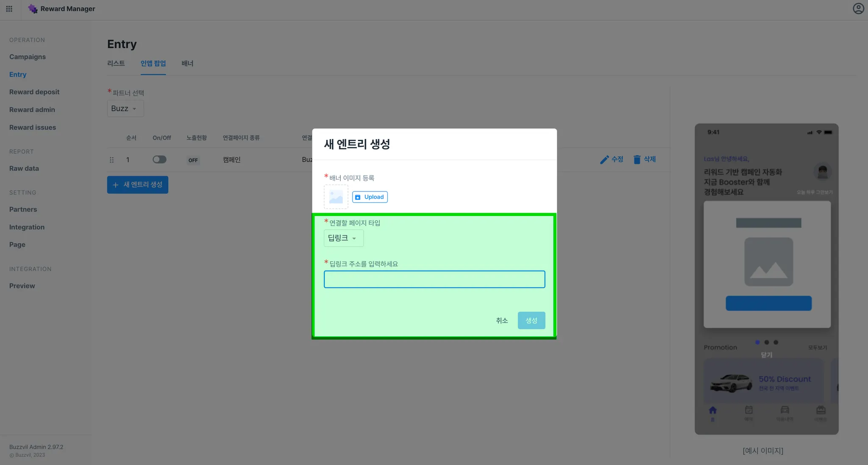Expand the 딥링크 page type dropdown
868x465 pixels.
point(343,238)
